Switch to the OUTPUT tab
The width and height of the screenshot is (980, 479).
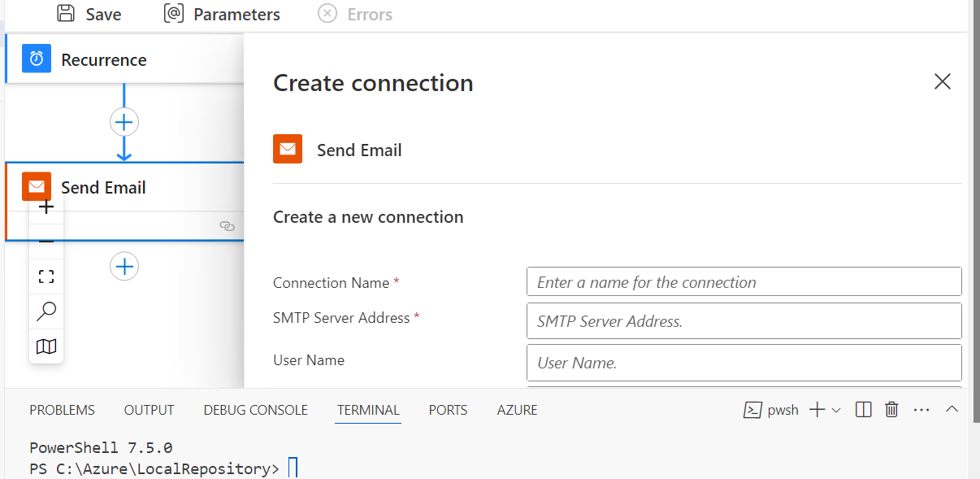click(149, 410)
